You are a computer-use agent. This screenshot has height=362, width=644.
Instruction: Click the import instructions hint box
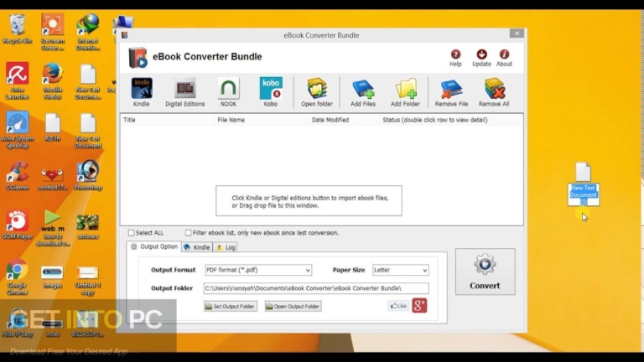coord(309,201)
